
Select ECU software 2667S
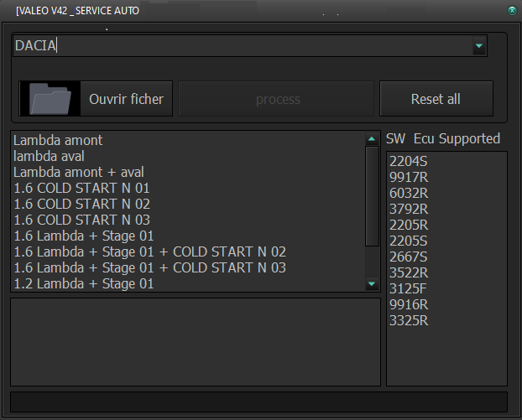408,257
